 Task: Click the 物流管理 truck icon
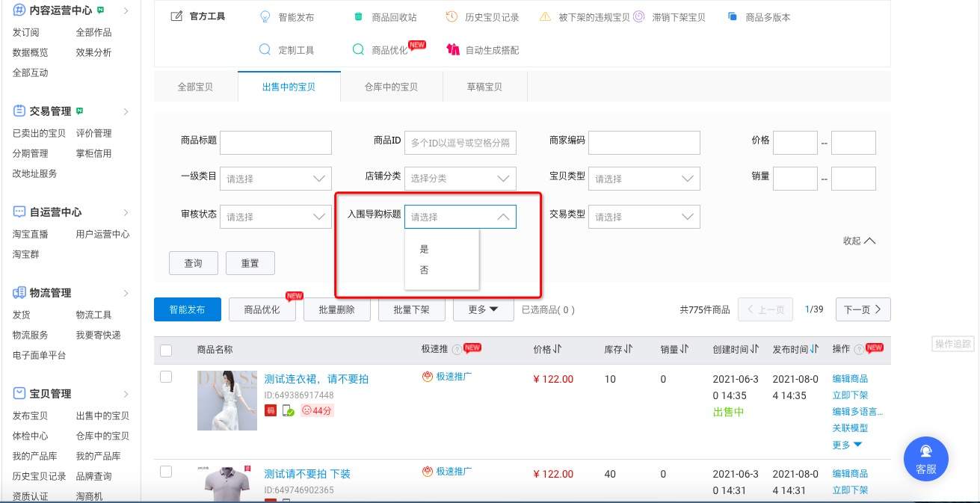click(x=19, y=293)
